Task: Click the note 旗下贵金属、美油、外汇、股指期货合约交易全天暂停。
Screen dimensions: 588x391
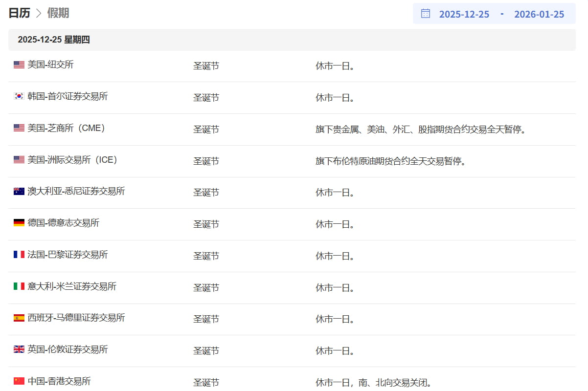Action: 421,130
